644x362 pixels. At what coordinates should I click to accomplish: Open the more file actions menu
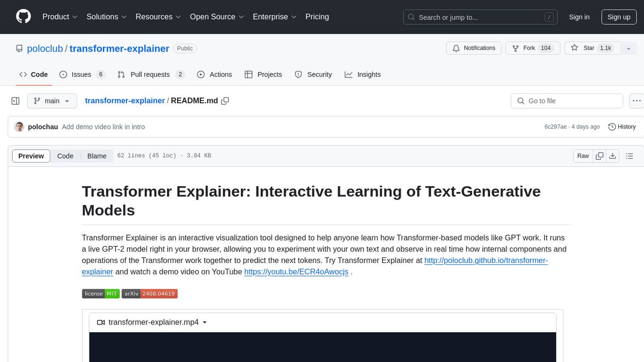[636, 101]
